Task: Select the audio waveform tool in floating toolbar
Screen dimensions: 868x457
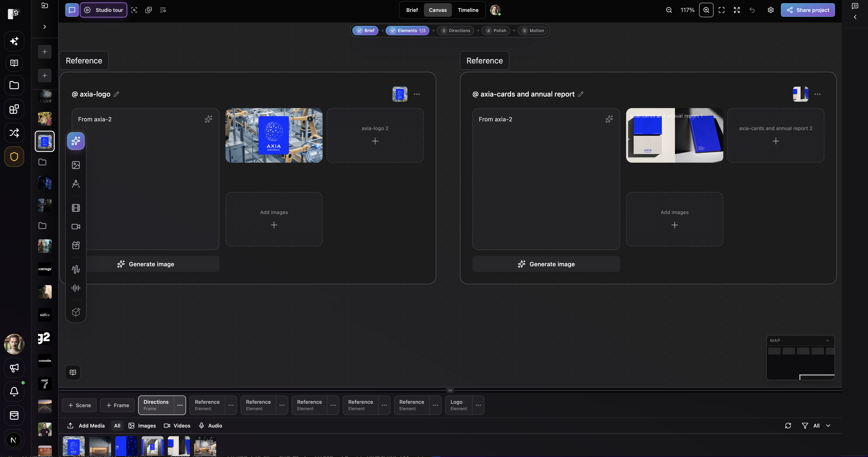Action: (x=76, y=269)
